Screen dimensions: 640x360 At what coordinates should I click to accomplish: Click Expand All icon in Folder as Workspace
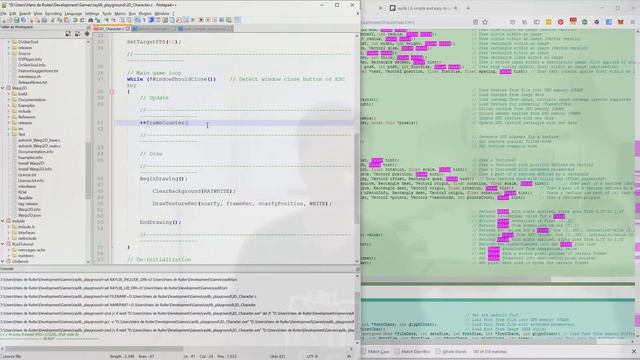(68, 34)
